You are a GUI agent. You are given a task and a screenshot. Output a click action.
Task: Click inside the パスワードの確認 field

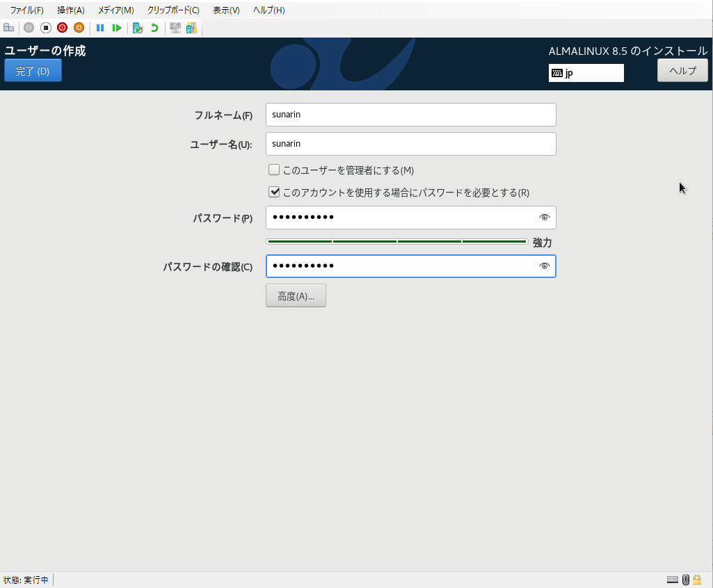(x=411, y=266)
